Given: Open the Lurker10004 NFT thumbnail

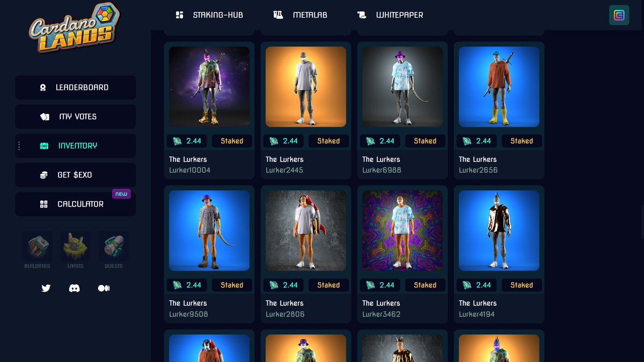Looking at the screenshot, I should 209,87.
